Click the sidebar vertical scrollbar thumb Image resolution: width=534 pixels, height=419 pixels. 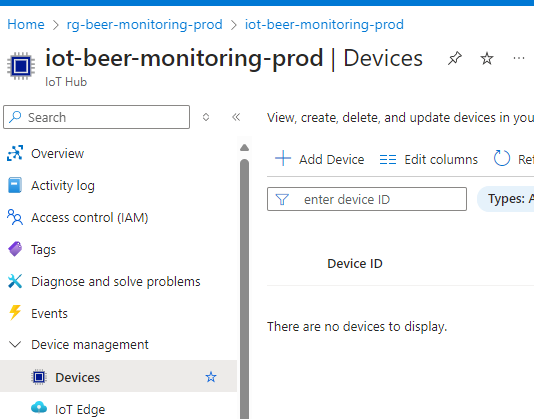pos(244,289)
